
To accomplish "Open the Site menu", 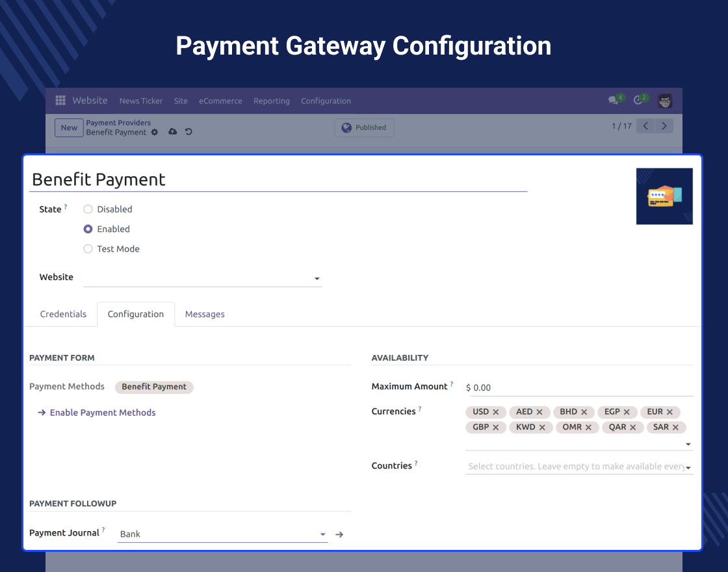I will [x=181, y=101].
